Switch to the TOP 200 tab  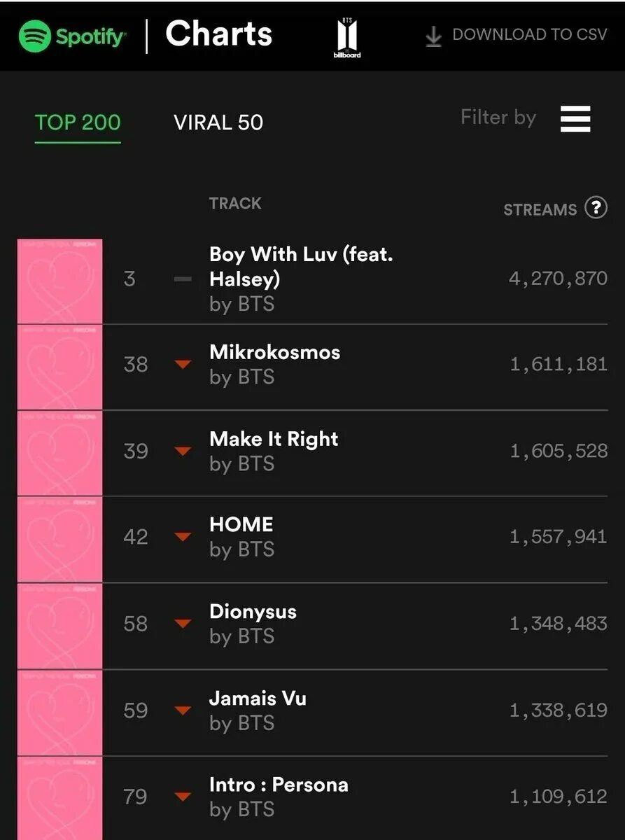(78, 122)
